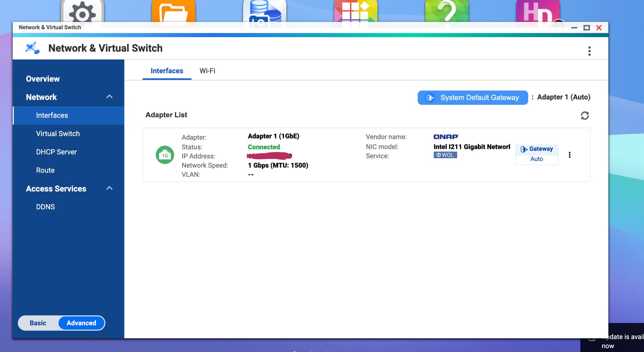Switch to Advanced mode

click(82, 323)
